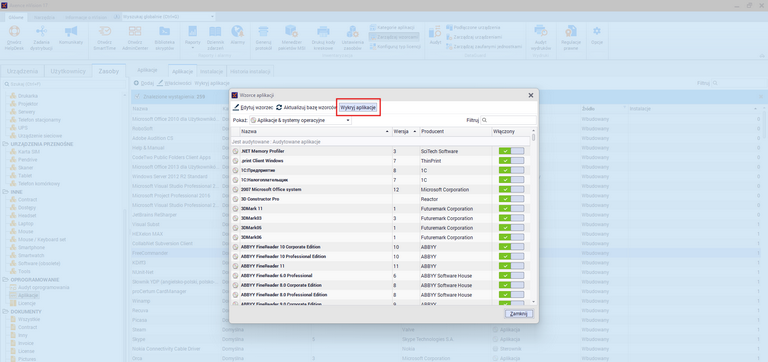Screen dimensions: 768x362
Task: Switch to the Narzędzia ribbon tab
Action: click(44, 17)
